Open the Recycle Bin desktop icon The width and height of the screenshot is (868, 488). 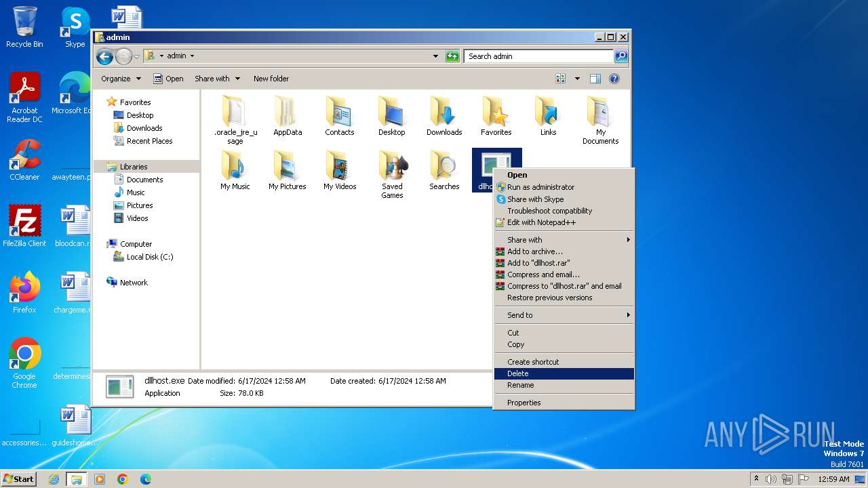[24, 27]
